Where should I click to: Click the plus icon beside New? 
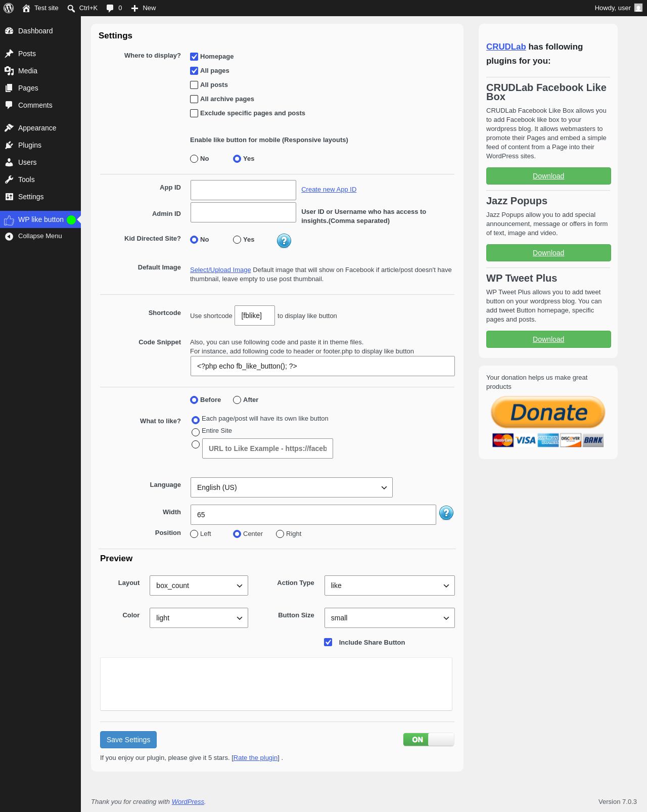coord(135,8)
